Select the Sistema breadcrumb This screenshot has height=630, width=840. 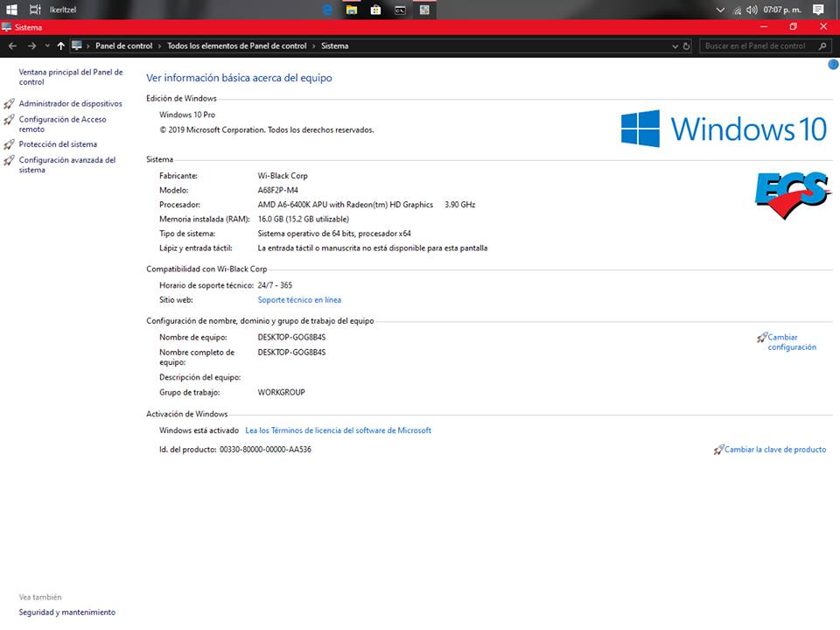[335, 46]
